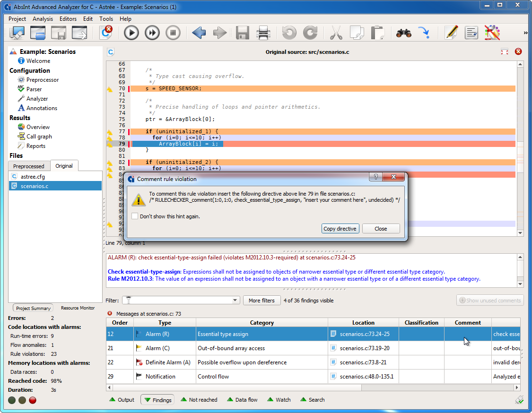Switch to the Resource Monitor tab
Screen dimensions: 532x413
[x=78, y=308]
